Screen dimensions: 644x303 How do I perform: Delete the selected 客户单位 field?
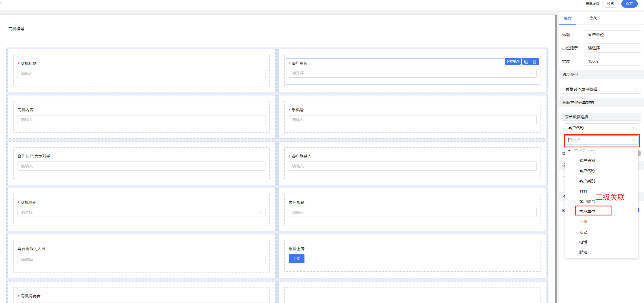click(535, 62)
